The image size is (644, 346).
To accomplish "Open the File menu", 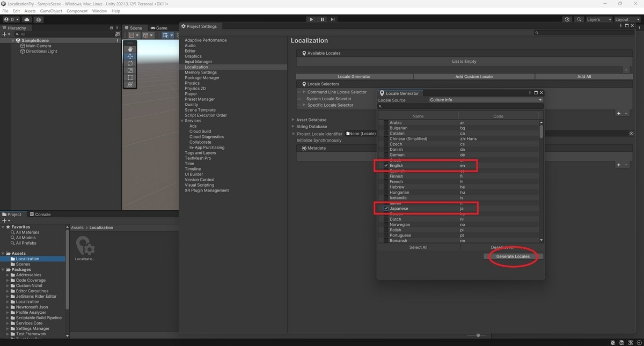I will (5, 11).
